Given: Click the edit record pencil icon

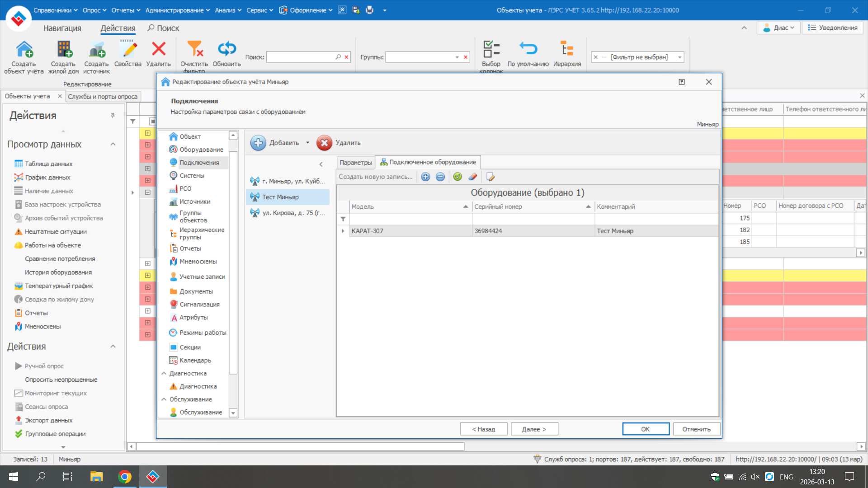Looking at the screenshot, I should [x=491, y=177].
